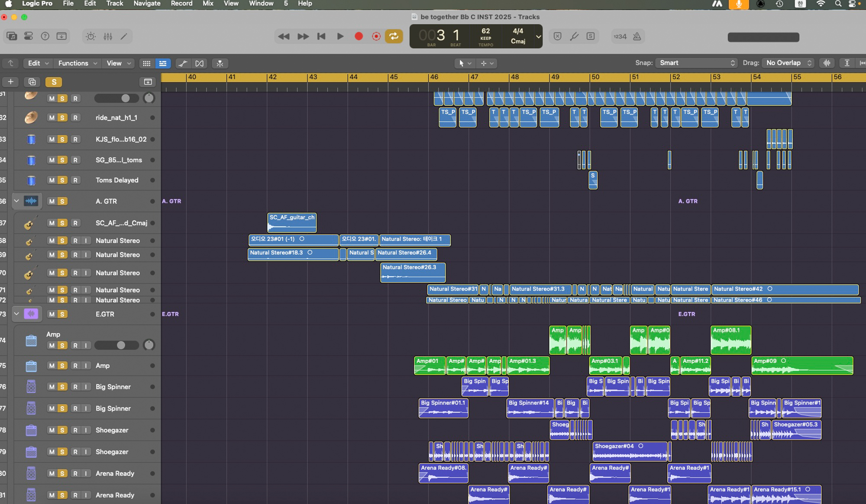Click the Record button in the transport
866x504 pixels.
(x=359, y=36)
